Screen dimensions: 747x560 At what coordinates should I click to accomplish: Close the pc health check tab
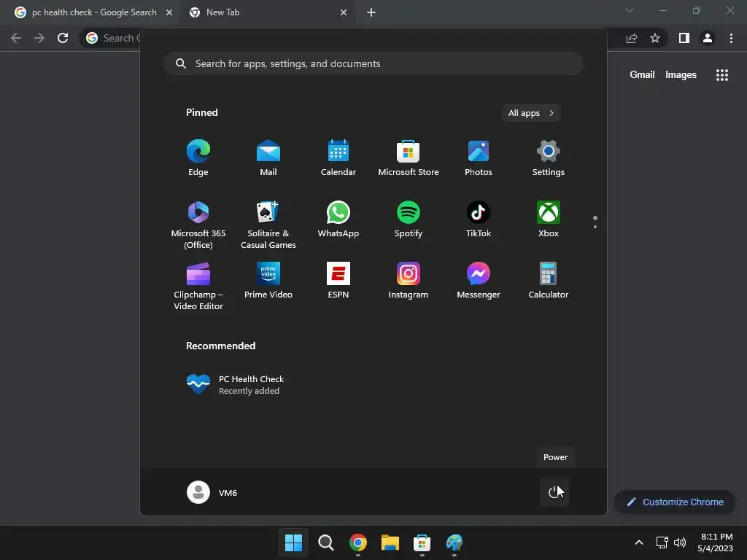(x=169, y=12)
